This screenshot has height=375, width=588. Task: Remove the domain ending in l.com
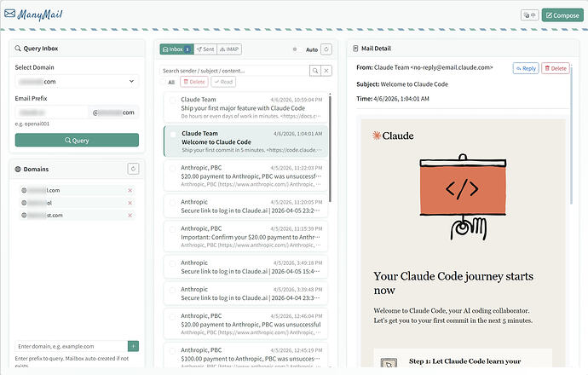[130, 191]
